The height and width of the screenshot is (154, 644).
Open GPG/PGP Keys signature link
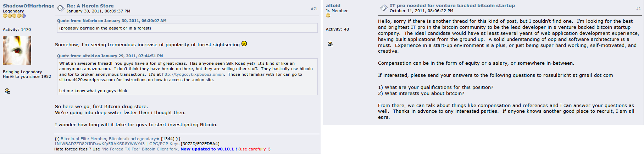164,144
